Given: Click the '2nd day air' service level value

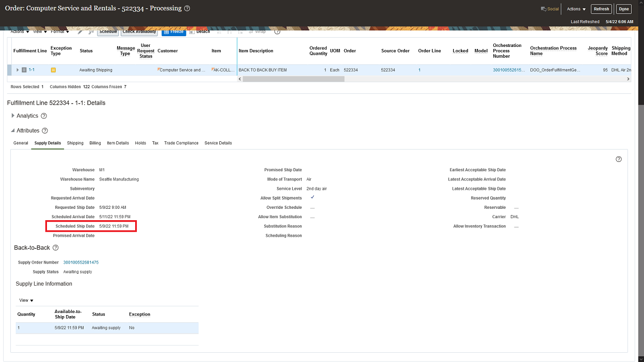Looking at the screenshot, I should pos(316,189).
